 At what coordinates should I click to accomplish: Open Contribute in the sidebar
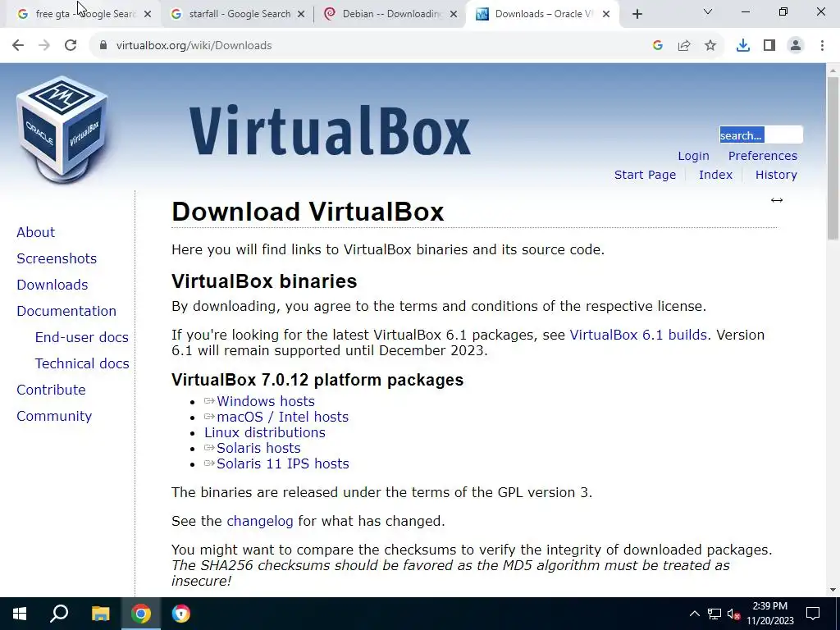click(x=51, y=390)
